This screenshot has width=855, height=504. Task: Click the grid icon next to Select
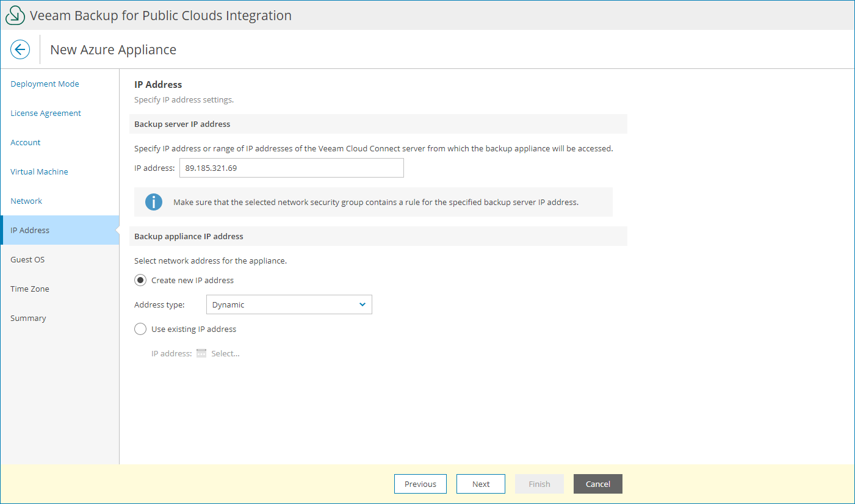coord(201,353)
